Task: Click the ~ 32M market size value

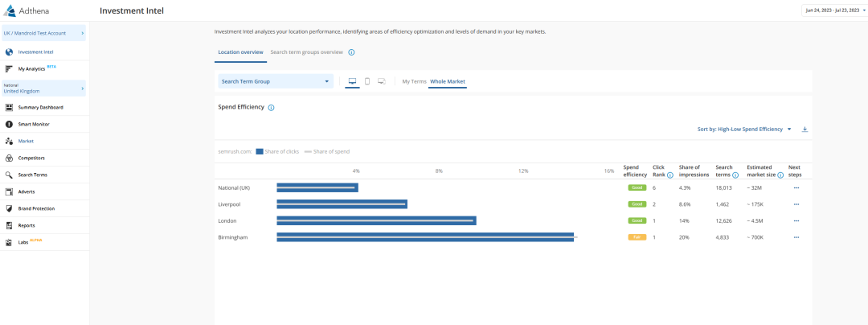Action: tap(755, 188)
